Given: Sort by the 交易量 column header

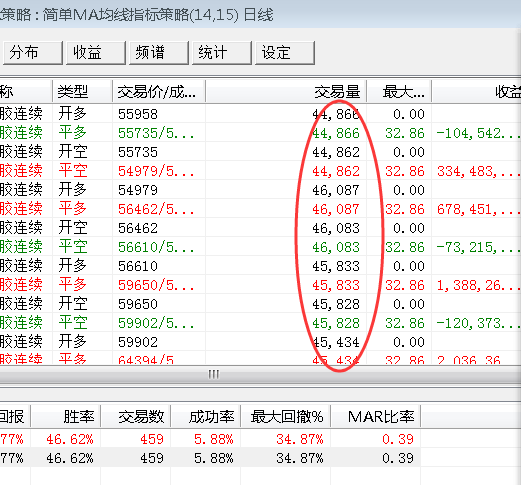Looking at the screenshot, I should [x=286, y=92].
